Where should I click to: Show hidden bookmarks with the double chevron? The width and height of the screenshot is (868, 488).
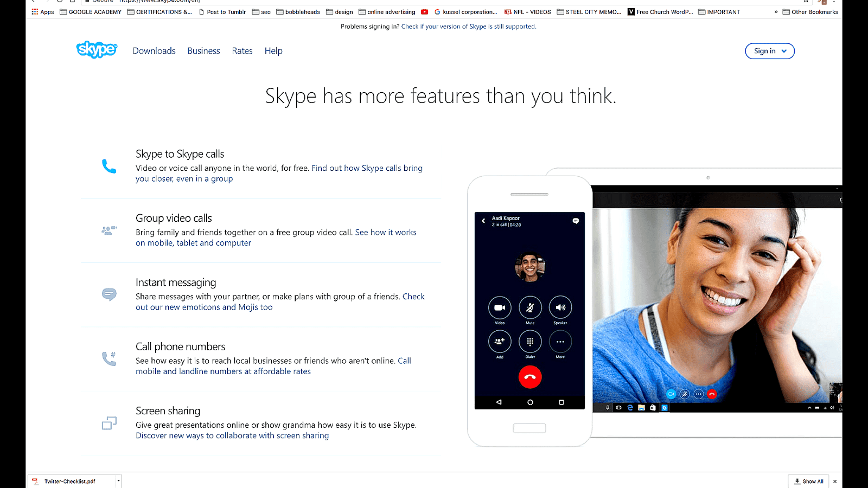click(776, 12)
